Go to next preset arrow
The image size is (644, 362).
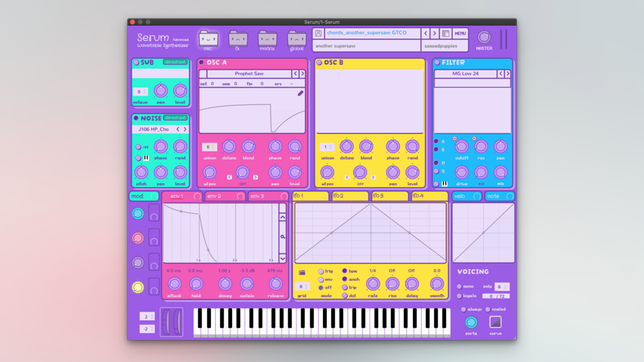pyautogui.click(x=434, y=33)
